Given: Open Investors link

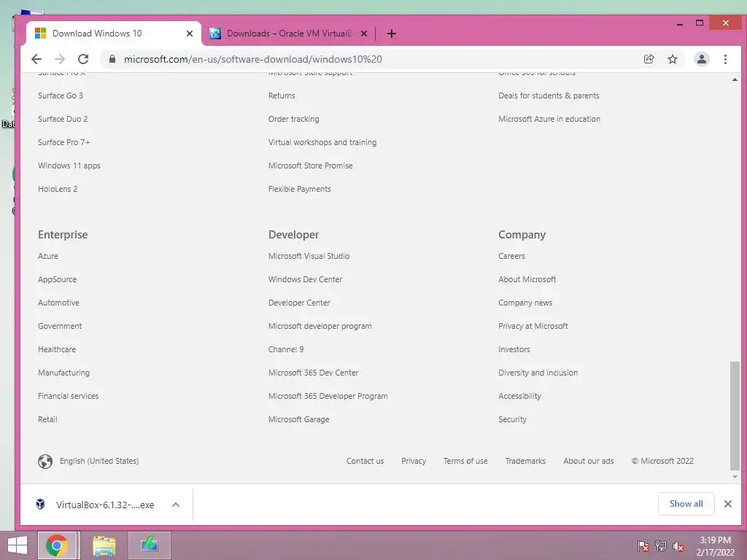Looking at the screenshot, I should pyautogui.click(x=514, y=349).
